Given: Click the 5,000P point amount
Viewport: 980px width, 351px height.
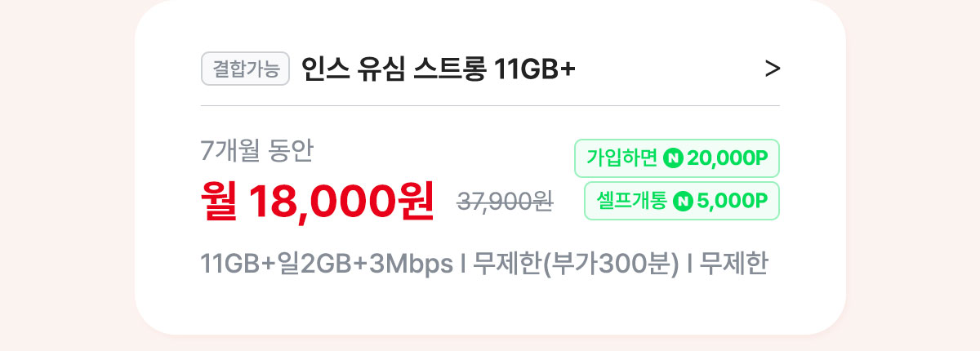Looking at the screenshot, I should click(x=733, y=201).
